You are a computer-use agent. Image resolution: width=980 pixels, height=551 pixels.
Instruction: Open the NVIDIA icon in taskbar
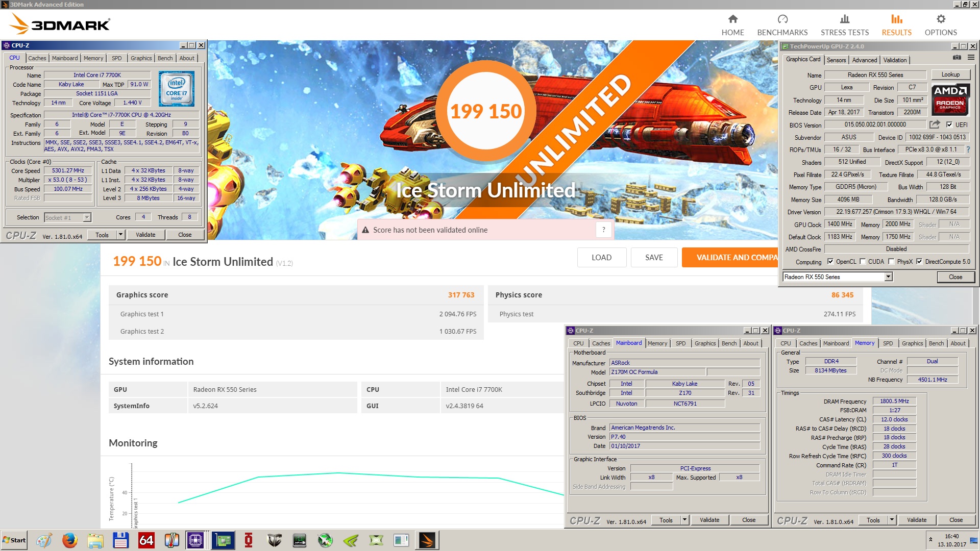351,540
